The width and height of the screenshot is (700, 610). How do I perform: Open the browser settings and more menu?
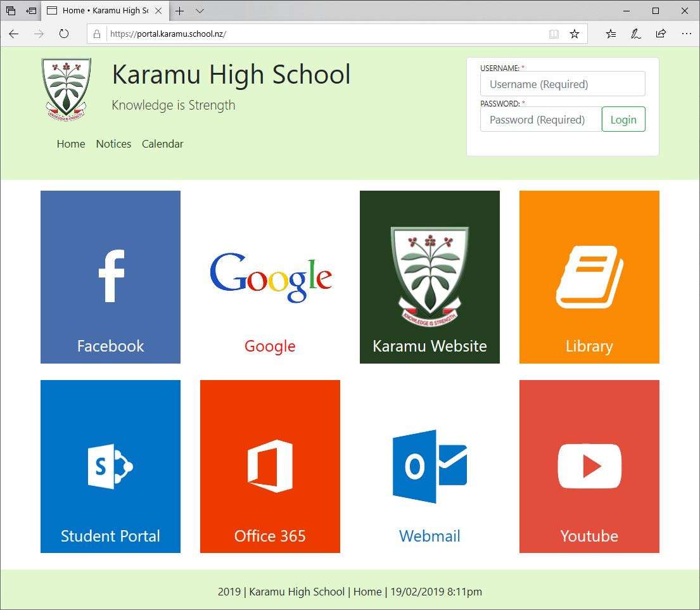687,34
